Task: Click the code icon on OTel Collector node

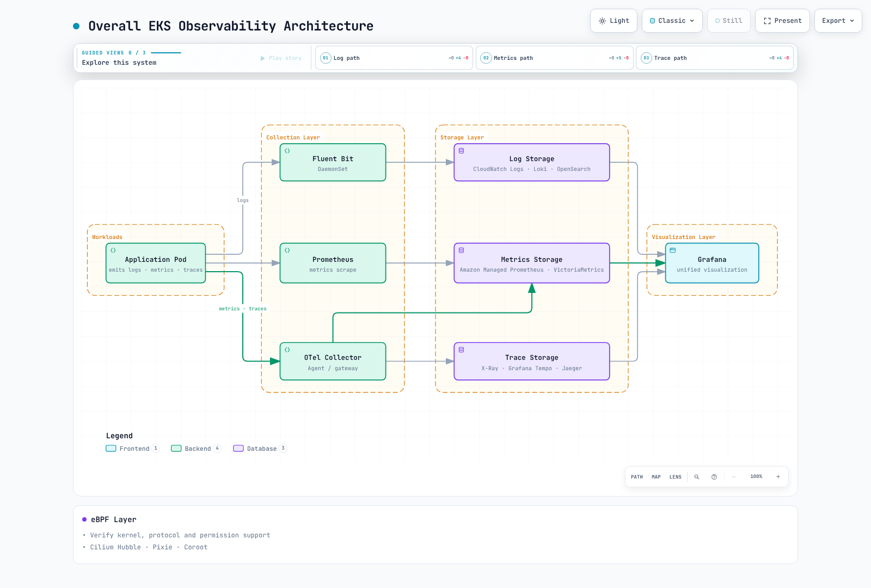Action: point(287,350)
